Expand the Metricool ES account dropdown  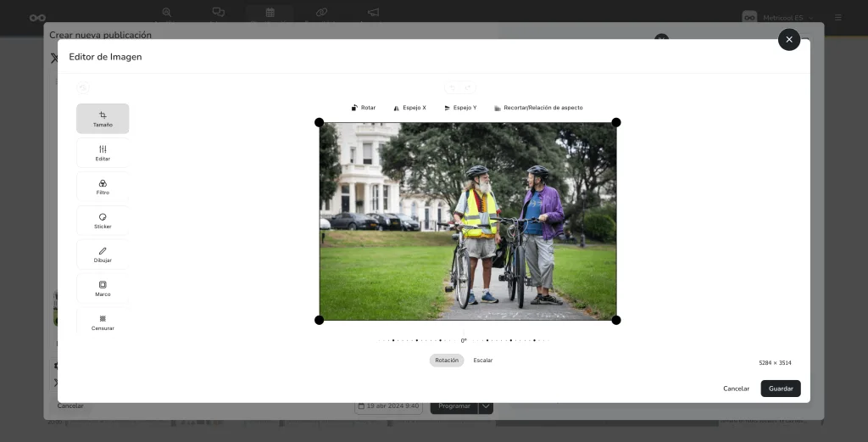(778, 18)
